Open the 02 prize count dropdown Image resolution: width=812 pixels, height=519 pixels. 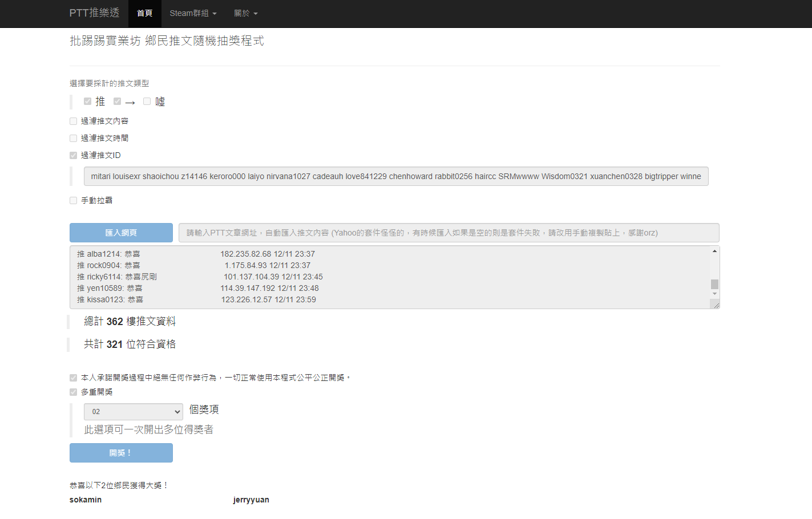pyautogui.click(x=134, y=412)
